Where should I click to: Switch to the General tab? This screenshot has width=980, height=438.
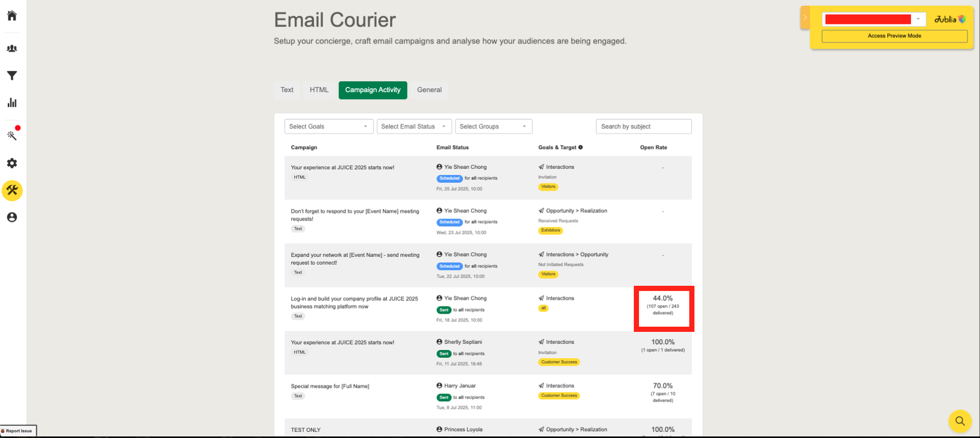coord(430,90)
